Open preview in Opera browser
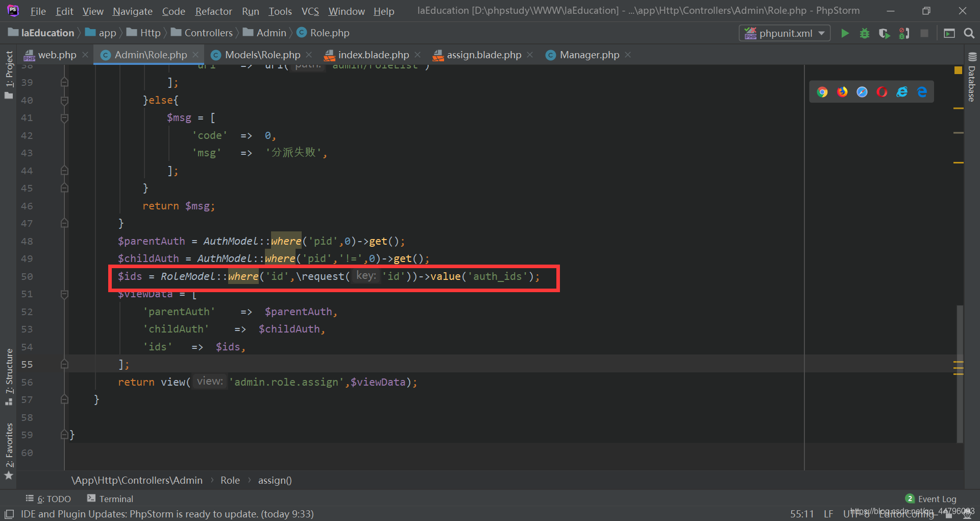 [882, 92]
